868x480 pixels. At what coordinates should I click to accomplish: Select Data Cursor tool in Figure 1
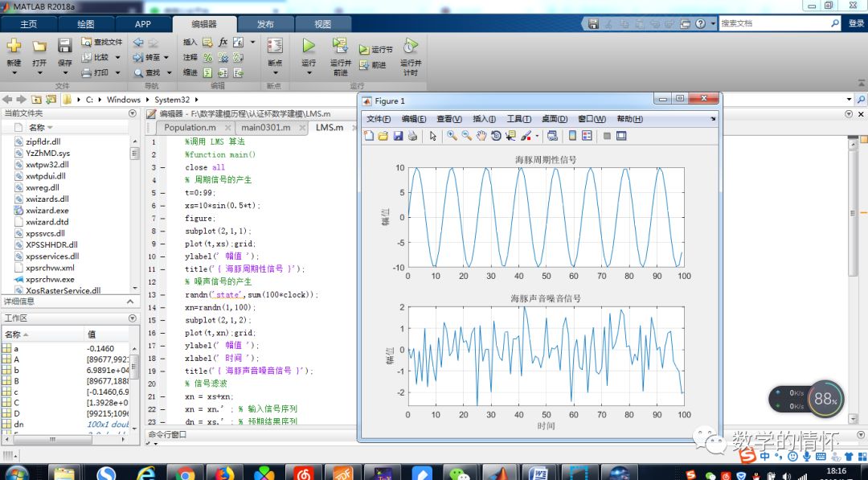(x=510, y=136)
